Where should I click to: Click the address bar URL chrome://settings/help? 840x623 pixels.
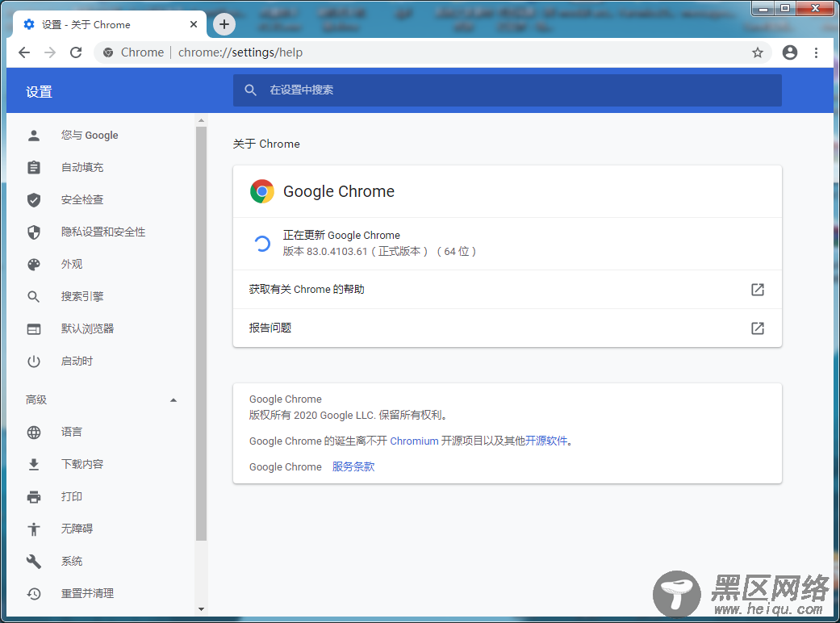pyautogui.click(x=240, y=52)
